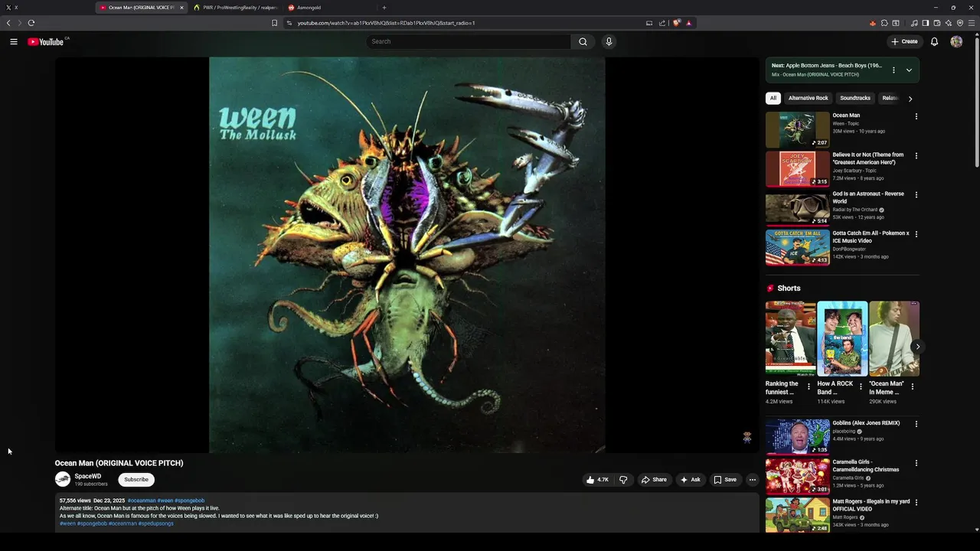
Task: Open the #oceanman hashtag above the description
Action: [x=142, y=500]
